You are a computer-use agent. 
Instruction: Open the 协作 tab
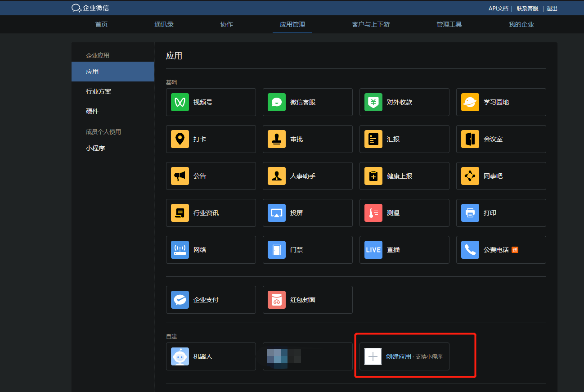[x=227, y=24]
